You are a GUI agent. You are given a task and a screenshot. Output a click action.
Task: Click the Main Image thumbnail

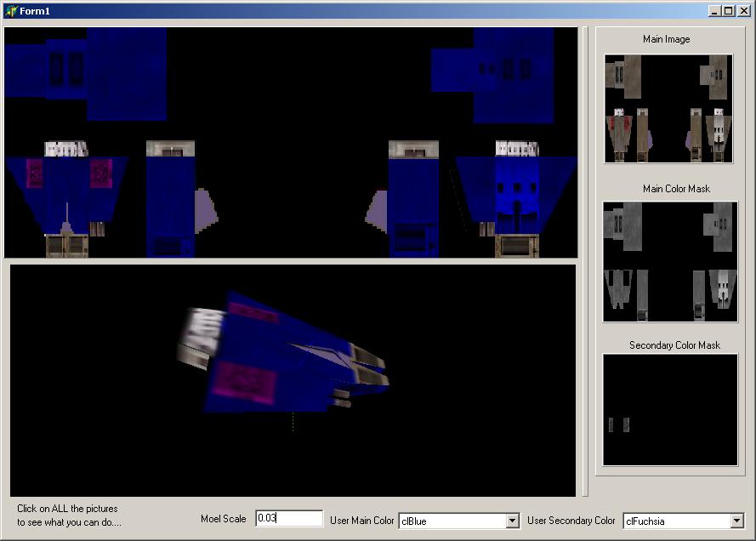(x=668, y=109)
